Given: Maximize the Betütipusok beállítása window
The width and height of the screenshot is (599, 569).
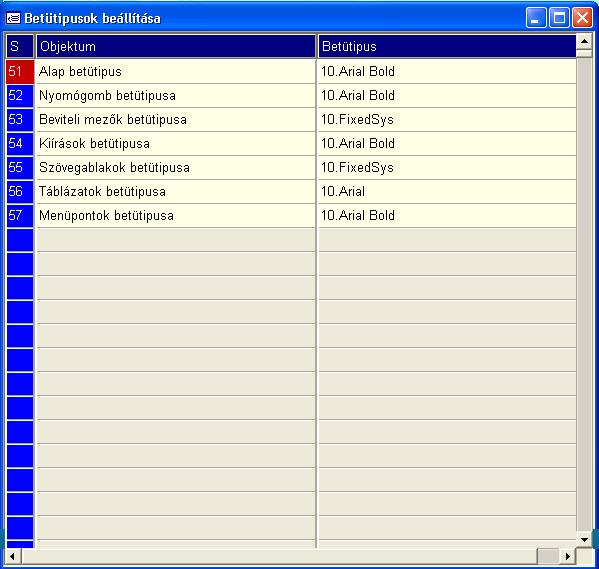Looking at the screenshot, I should [x=559, y=18].
